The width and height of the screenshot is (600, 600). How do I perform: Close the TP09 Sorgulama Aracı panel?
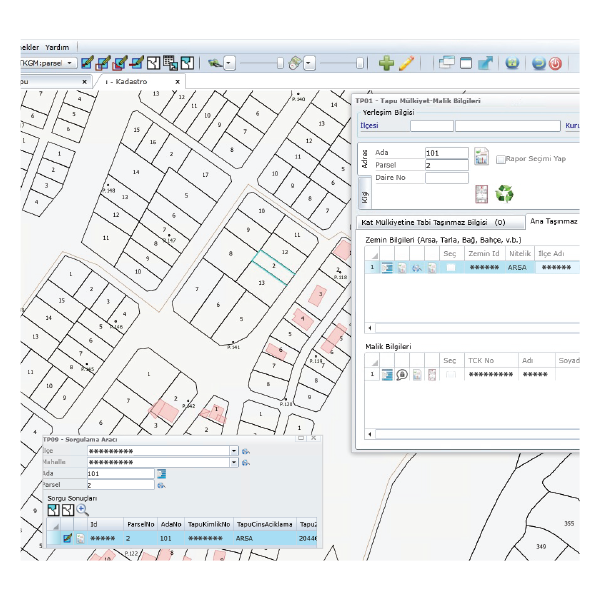[x=313, y=438]
